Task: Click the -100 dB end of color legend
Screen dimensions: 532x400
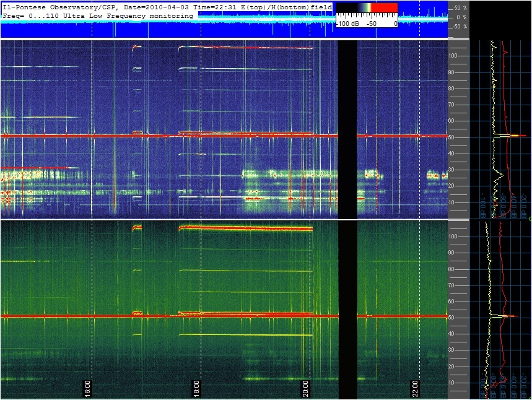Action: point(347,24)
